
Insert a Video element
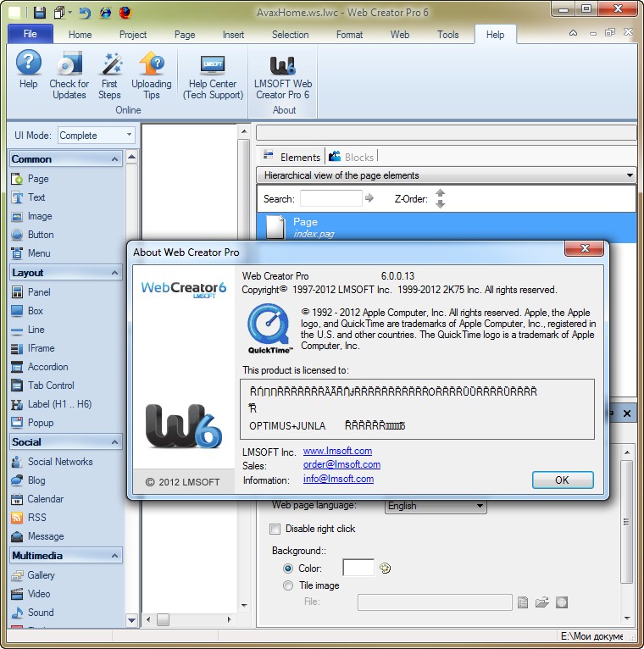[x=31, y=594]
